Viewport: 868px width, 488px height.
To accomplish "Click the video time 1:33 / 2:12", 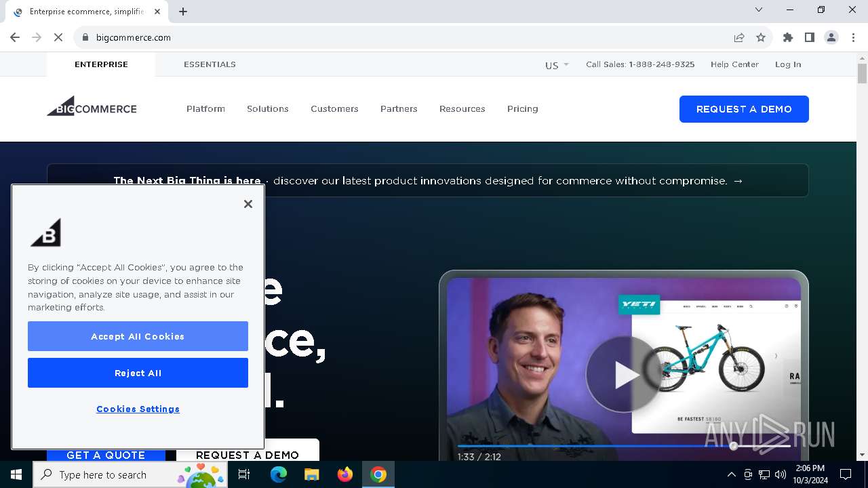I will (x=479, y=457).
